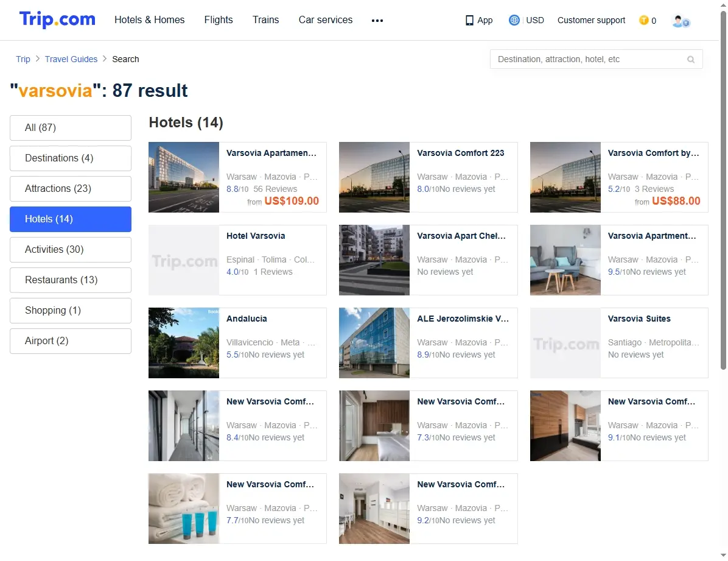The height and width of the screenshot is (561, 728).
Task: Select the Restaurants (13) filter
Action: (71, 280)
